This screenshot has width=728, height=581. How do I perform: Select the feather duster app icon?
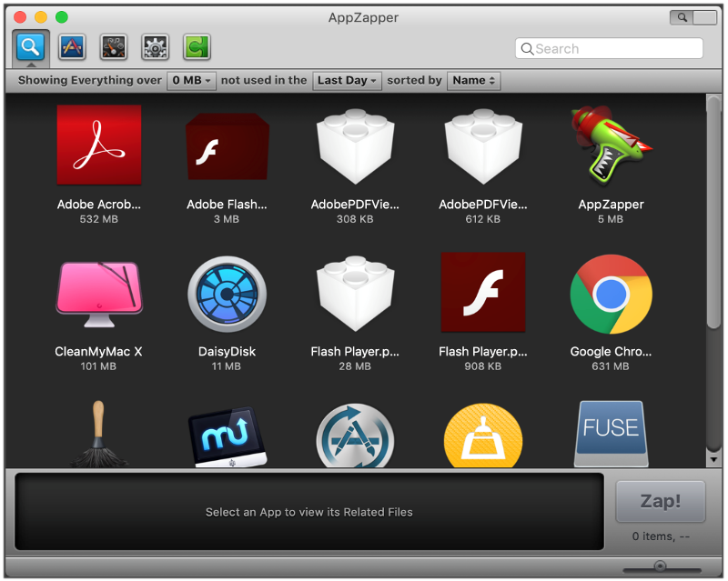[x=99, y=434]
